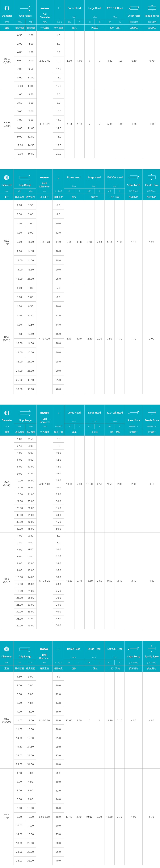Click drill diameter value 2.50-2.60
Image resolution: width=160 pixels, height=868 pixels.
(45, 61)
